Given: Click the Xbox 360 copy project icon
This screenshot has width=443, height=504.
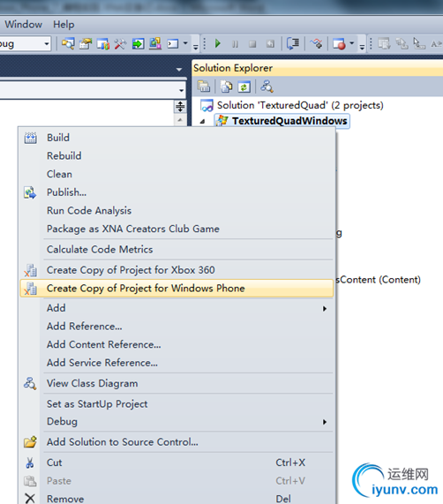Looking at the screenshot, I should click(30, 270).
